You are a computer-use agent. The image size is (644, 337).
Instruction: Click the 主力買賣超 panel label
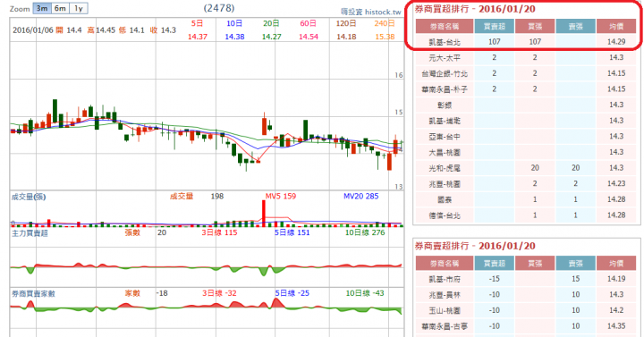(30, 233)
